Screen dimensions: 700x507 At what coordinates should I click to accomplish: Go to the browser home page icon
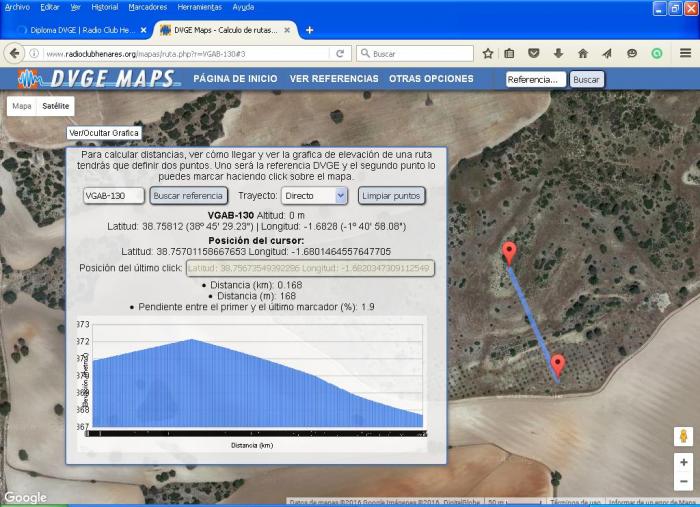coord(583,54)
